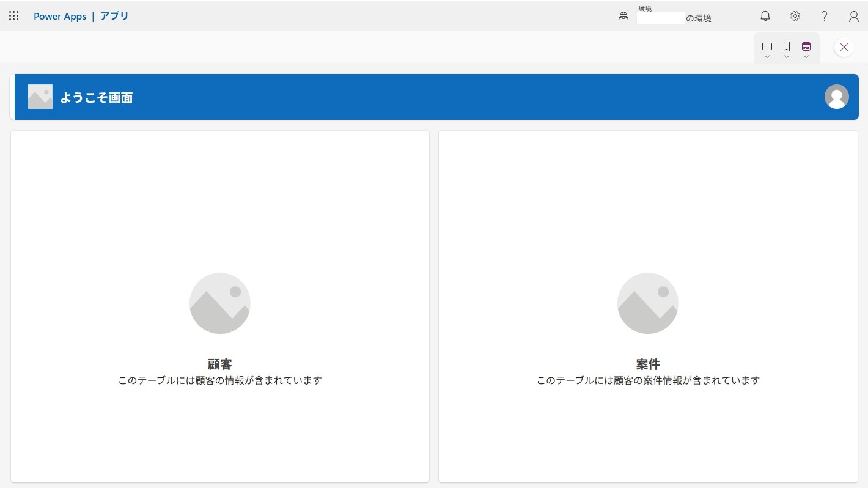This screenshot has height=488, width=868.
Task: Click the user avatar in blue header
Action: (x=836, y=97)
